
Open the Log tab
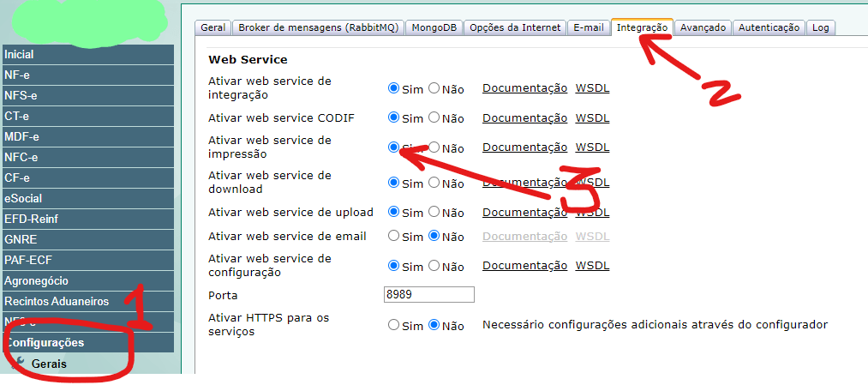(x=820, y=27)
